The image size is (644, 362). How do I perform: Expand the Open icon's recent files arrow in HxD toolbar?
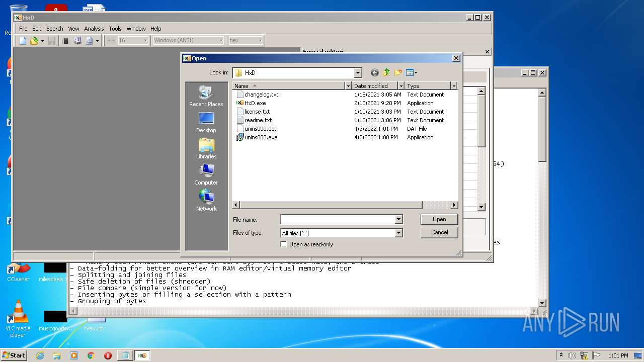[42, 41]
